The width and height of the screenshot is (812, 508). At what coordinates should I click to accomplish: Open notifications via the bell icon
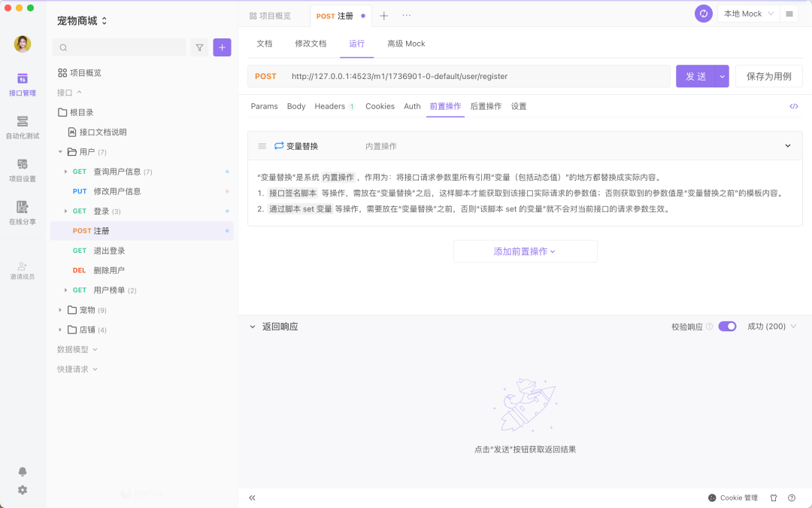(23, 472)
